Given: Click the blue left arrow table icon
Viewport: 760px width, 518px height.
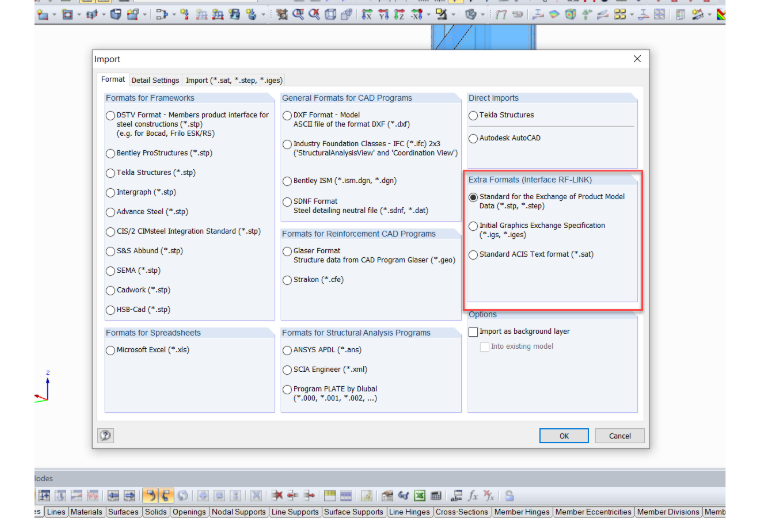Looking at the screenshot, I should click(x=113, y=496).
